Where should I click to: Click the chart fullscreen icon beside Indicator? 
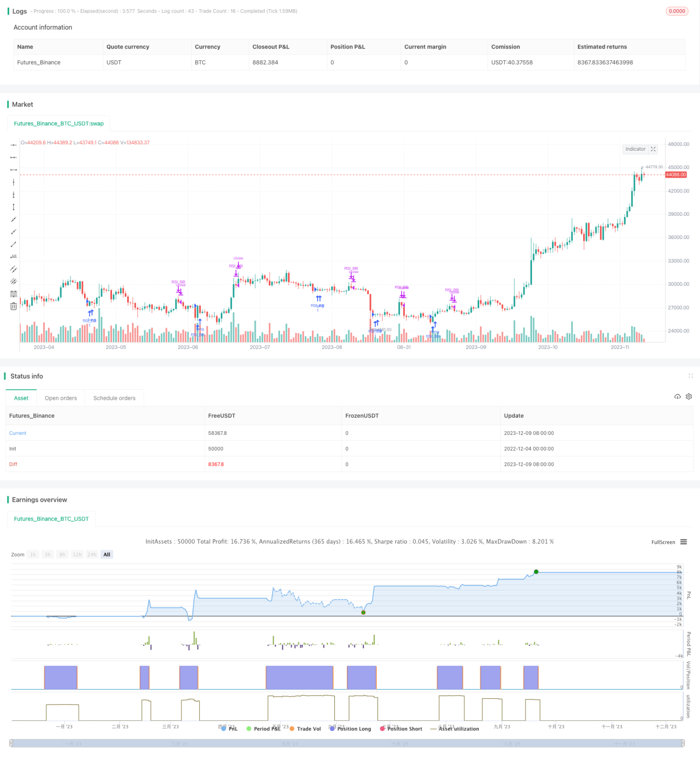[x=653, y=149]
